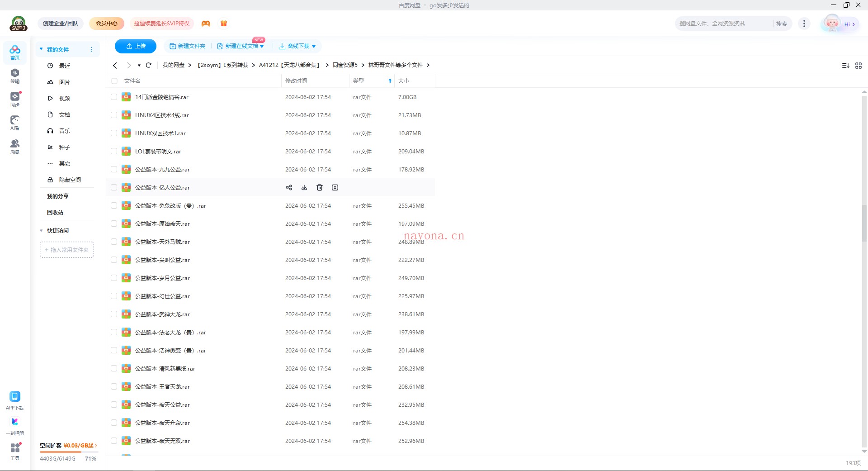Check the LOL套装带明文.rar checkbox
The height and width of the screenshot is (471, 868).
pos(114,151)
